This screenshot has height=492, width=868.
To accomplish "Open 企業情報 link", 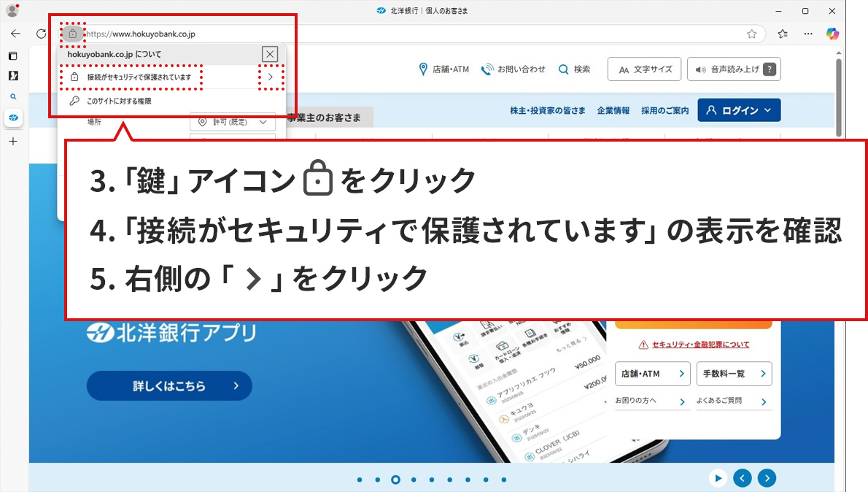I will click(613, 110).
